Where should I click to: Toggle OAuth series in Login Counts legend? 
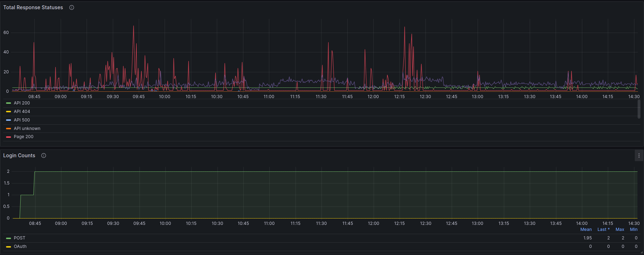[20, 246]
